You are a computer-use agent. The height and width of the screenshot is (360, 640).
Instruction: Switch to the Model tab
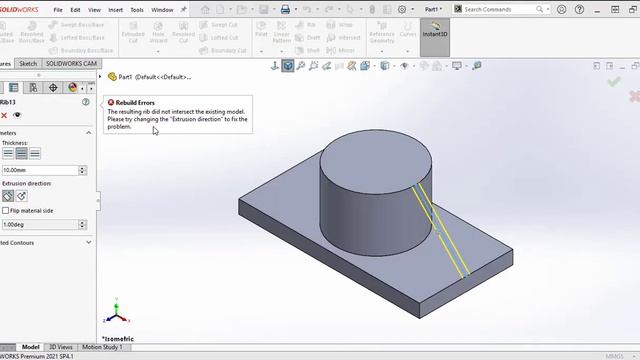click(x=31, y=347)
